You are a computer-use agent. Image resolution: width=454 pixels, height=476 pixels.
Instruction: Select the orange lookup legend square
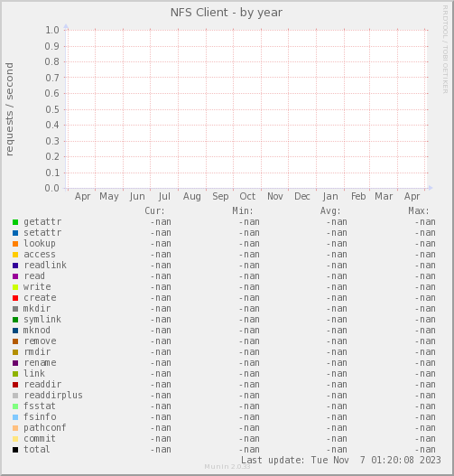[x=15, y=244]
